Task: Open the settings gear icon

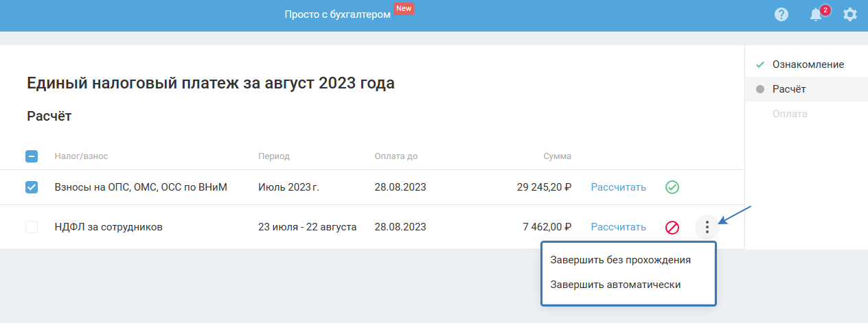Action: (850, 14)
